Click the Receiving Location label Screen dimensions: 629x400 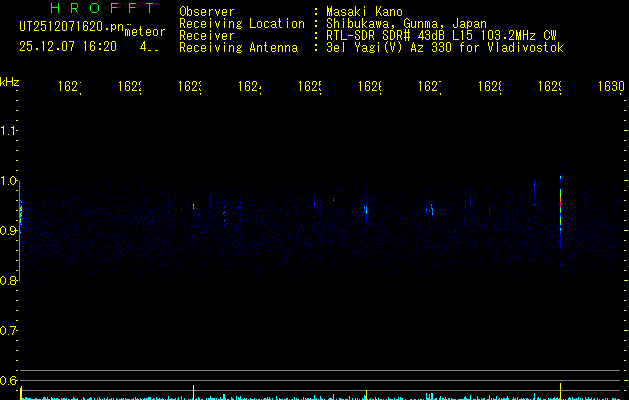coord(242,24)
